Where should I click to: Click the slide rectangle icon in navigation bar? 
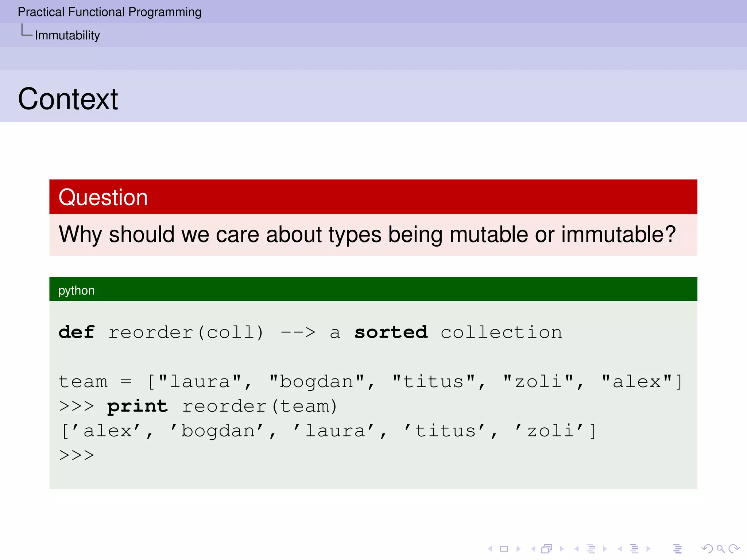pos(504,548)
